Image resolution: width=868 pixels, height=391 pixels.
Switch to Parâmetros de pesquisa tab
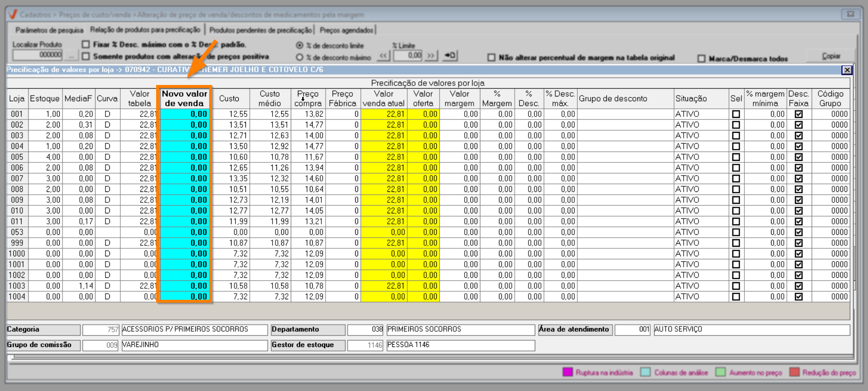[x=49, y=30]
